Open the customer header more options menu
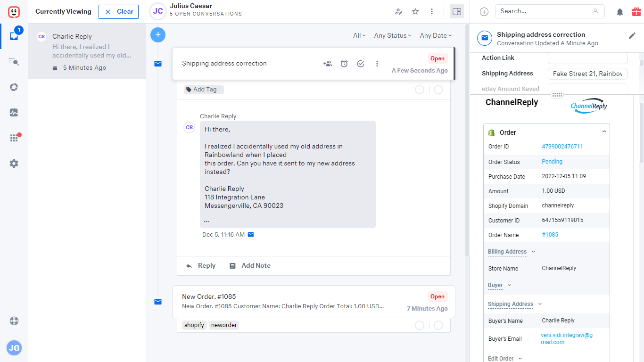Image resolution: width=644 pixels, height=362 pixels. pyautogui.click(x=432, y=12)
